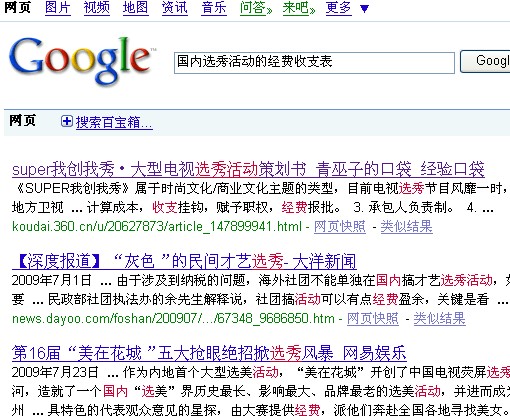Click the koudai.360.cn green URL text

[157, 227]
